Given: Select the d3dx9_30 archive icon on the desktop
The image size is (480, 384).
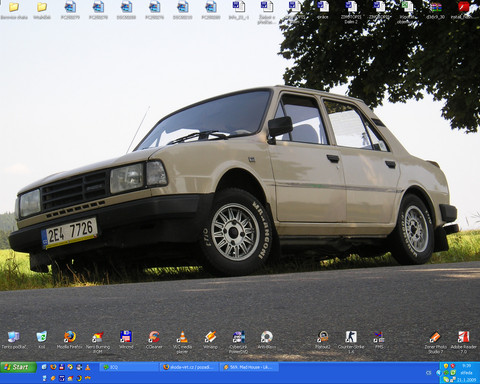Looking at the screenshot, I should pyautogui.click(x=435, y=10).
